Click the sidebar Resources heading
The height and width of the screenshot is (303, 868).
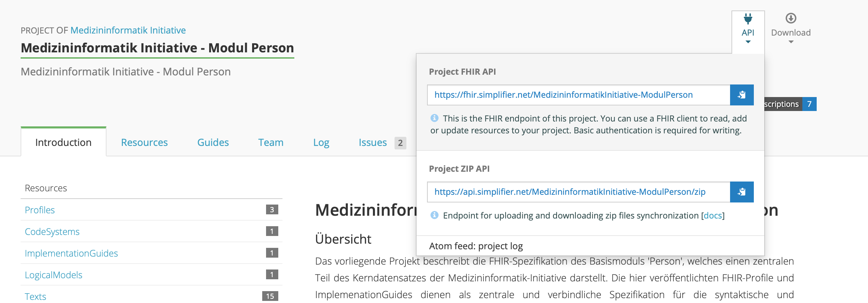click(46, 188)
